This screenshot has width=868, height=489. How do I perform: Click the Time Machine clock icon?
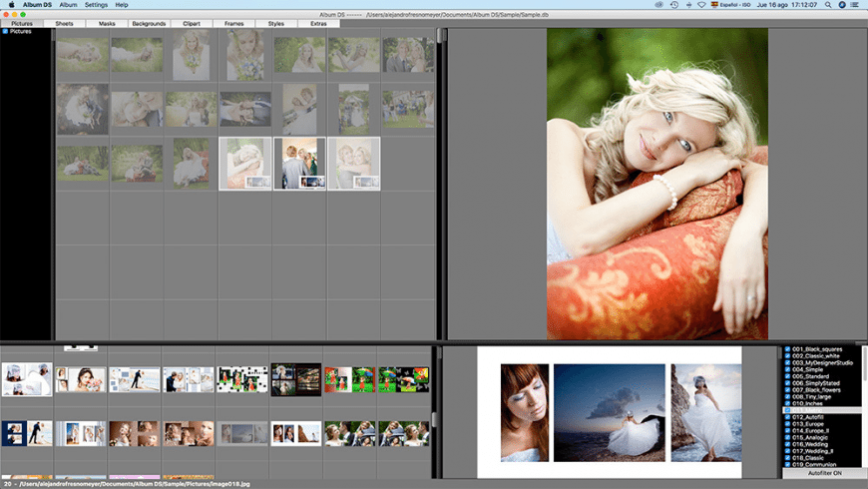(673, 4)
